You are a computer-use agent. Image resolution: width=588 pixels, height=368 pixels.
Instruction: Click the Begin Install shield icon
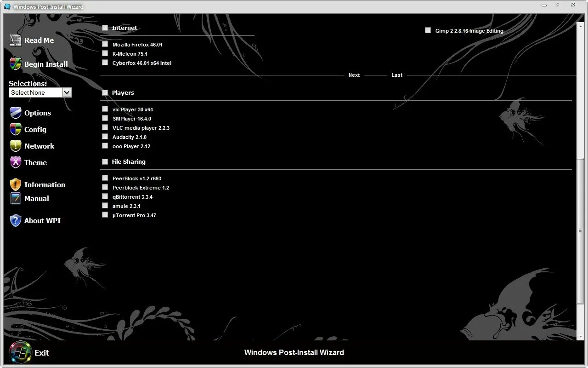pos(16,64)
